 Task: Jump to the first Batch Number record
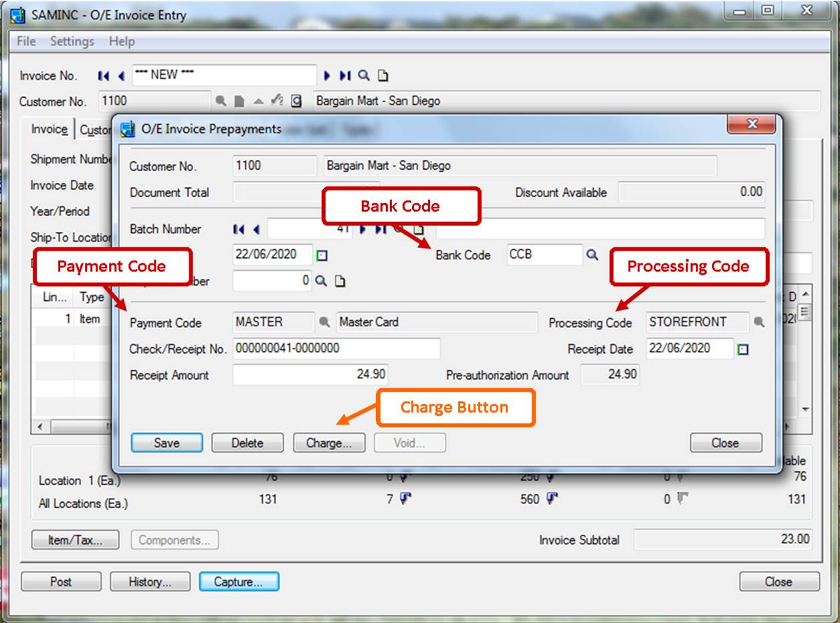point(238,229)
